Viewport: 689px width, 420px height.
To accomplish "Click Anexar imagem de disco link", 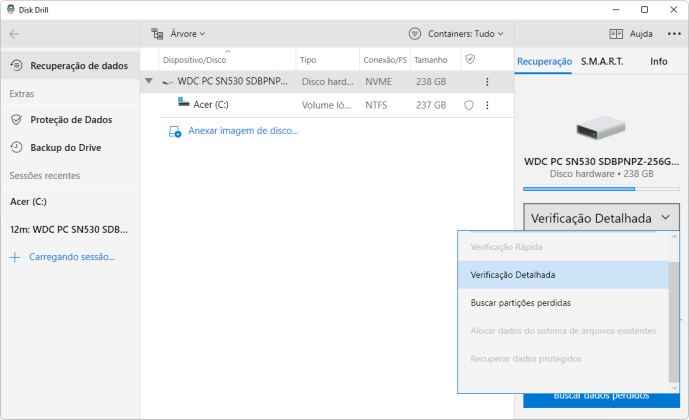I will click(243, 131).
